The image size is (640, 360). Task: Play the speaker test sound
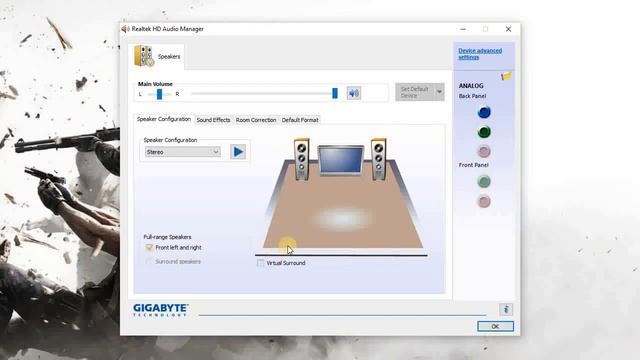click(x=238, y=152)
